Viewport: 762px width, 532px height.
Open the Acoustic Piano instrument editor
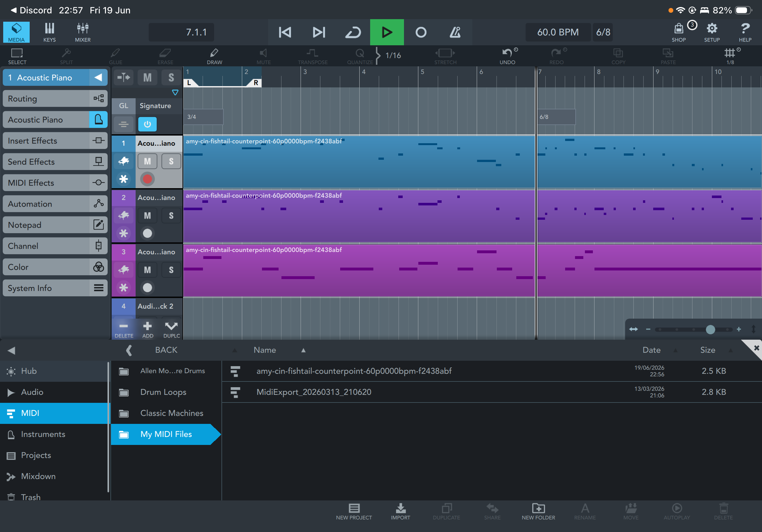98,119
